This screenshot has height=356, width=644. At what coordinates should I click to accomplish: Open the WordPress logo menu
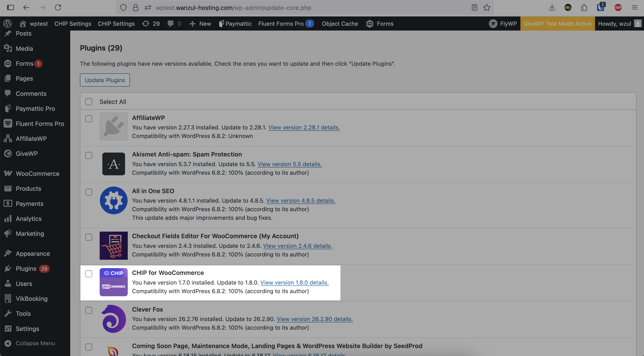pos(7,24)
